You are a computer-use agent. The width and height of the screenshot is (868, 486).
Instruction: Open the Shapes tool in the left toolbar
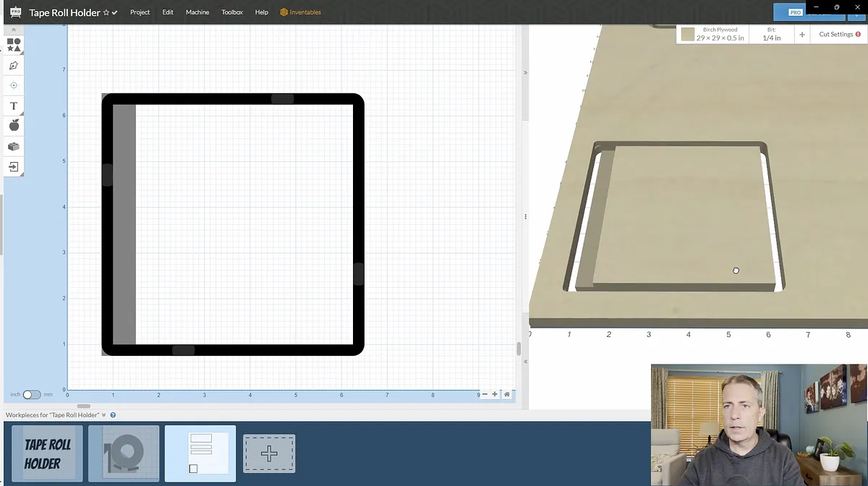(x=13, y=45)
